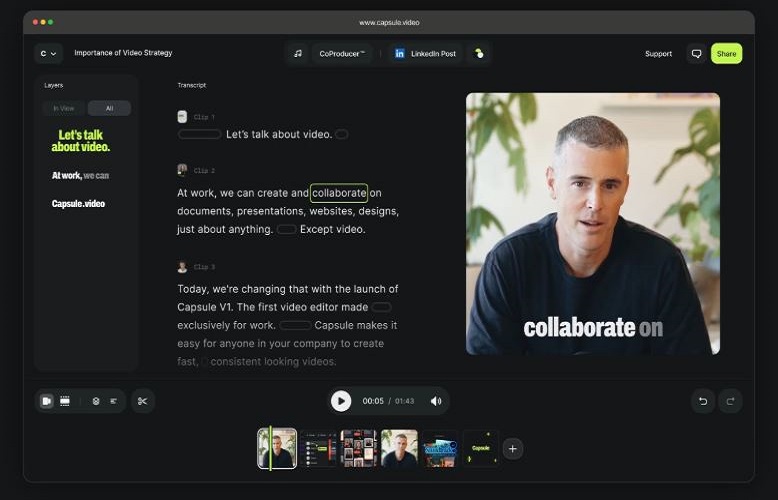Select the Capsule logo end thumbnail
The height and width of the screenshot is (500, 778).
click(x=481, y=449)
